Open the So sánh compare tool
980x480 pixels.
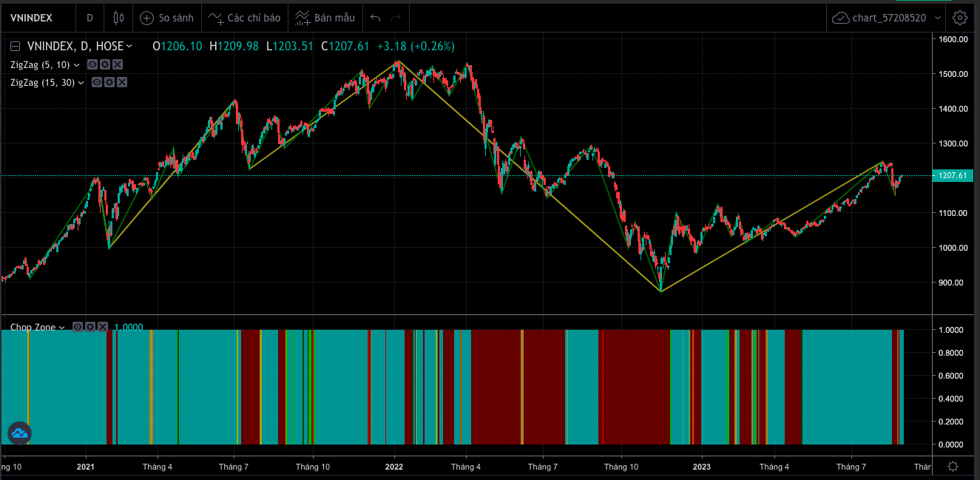pos(168,17)
